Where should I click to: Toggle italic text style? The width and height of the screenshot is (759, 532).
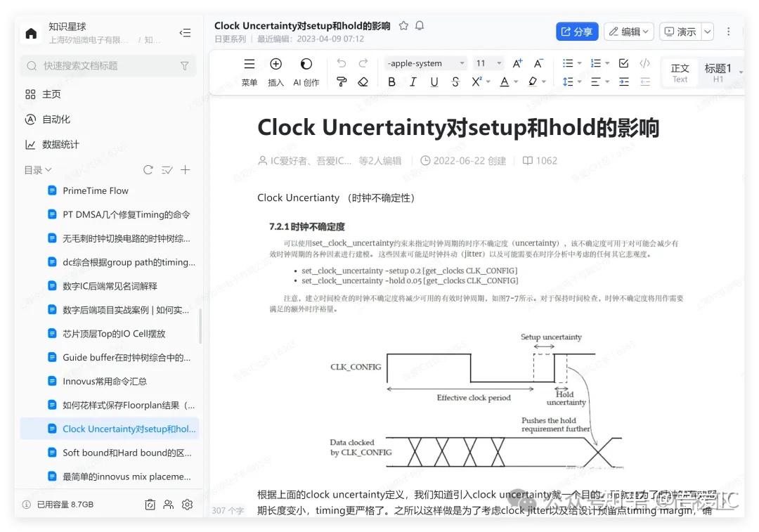point(413,82)
